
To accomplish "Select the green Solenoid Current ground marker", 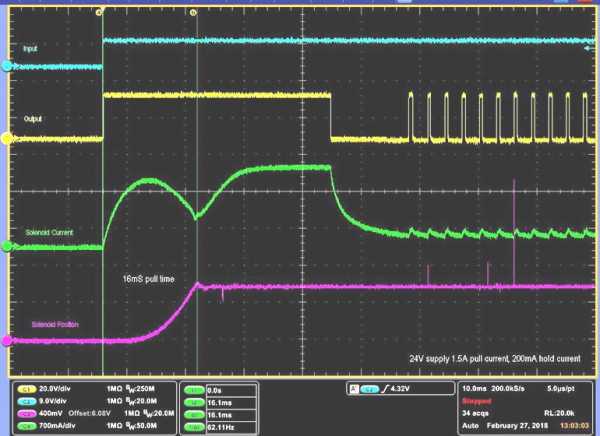I will [x=7, y=246].
